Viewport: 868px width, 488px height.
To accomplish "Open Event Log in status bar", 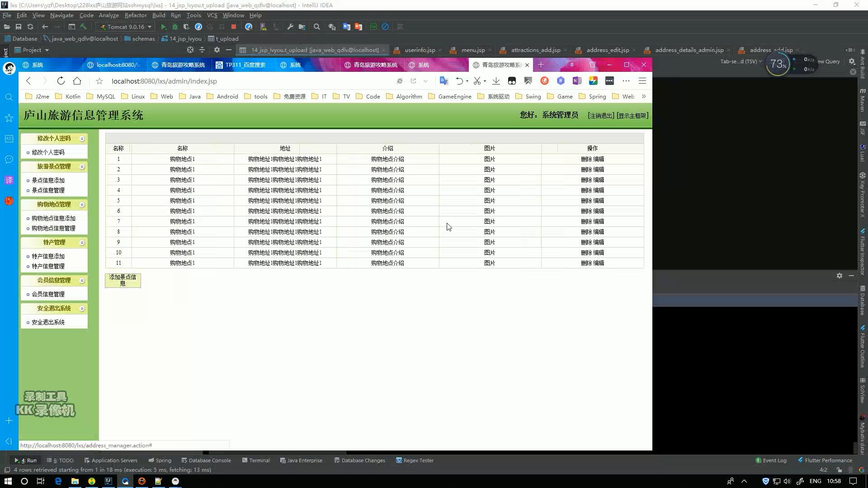I will (x=771, y=460).
